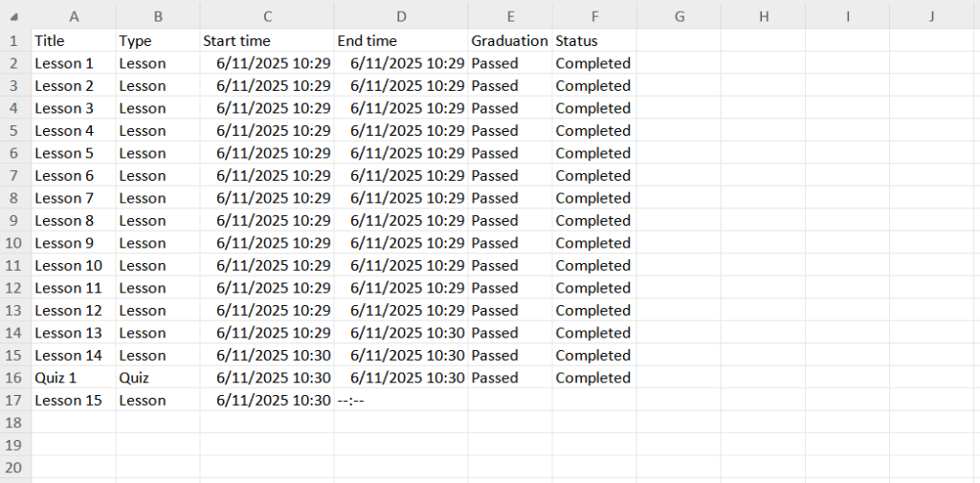This screenshot has width=980, height=483.
Task: Select column A header
Action: click(x=74, y=16)
